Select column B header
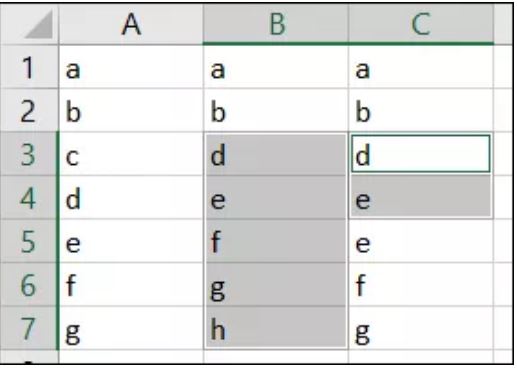 [276, 24]
